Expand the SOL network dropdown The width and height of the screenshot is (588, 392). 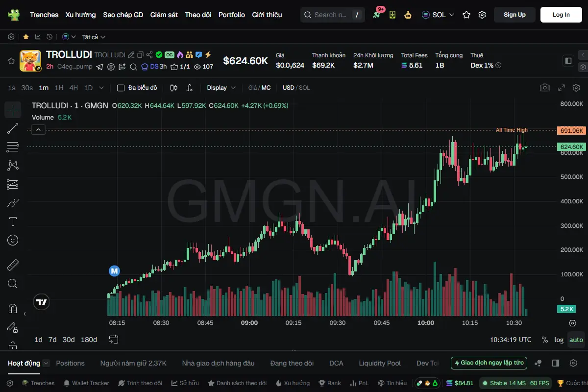coord(438,15)
